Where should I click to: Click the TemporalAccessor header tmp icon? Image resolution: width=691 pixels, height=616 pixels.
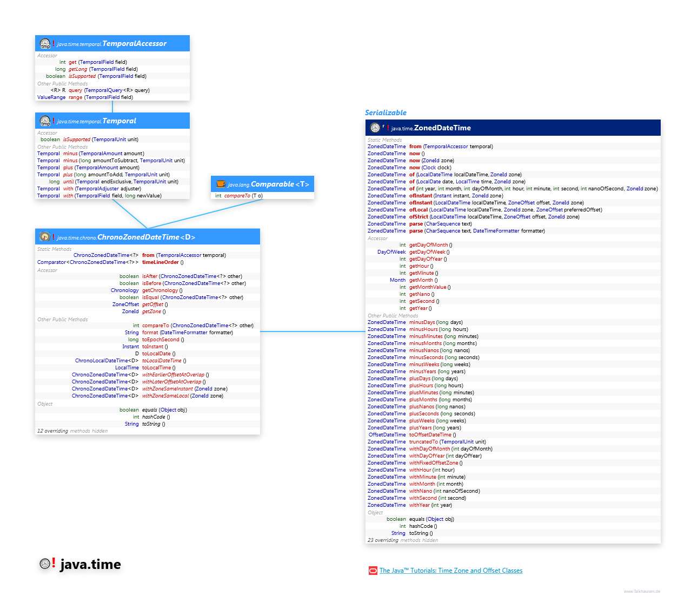point(45,44)
